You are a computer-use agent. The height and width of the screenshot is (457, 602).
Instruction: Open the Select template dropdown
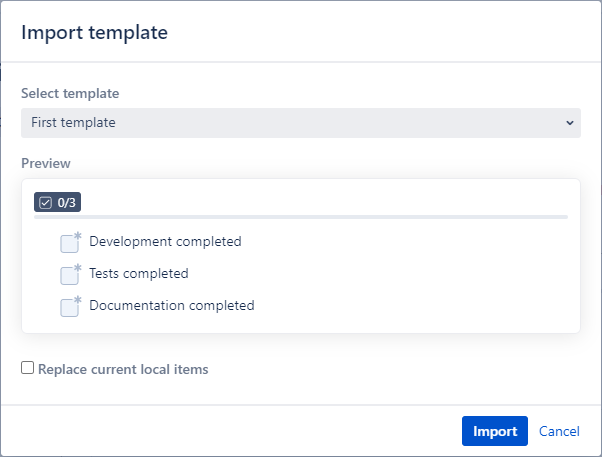click(x=300, y=123)
